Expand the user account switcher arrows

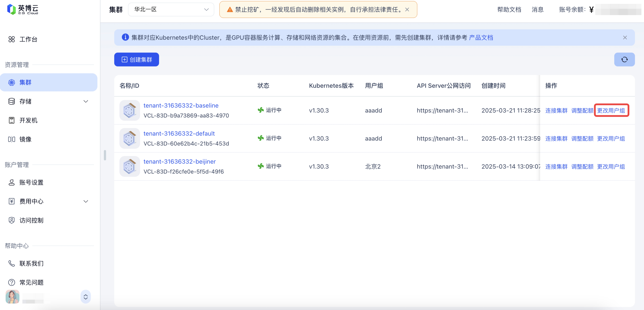coord(85,297)
